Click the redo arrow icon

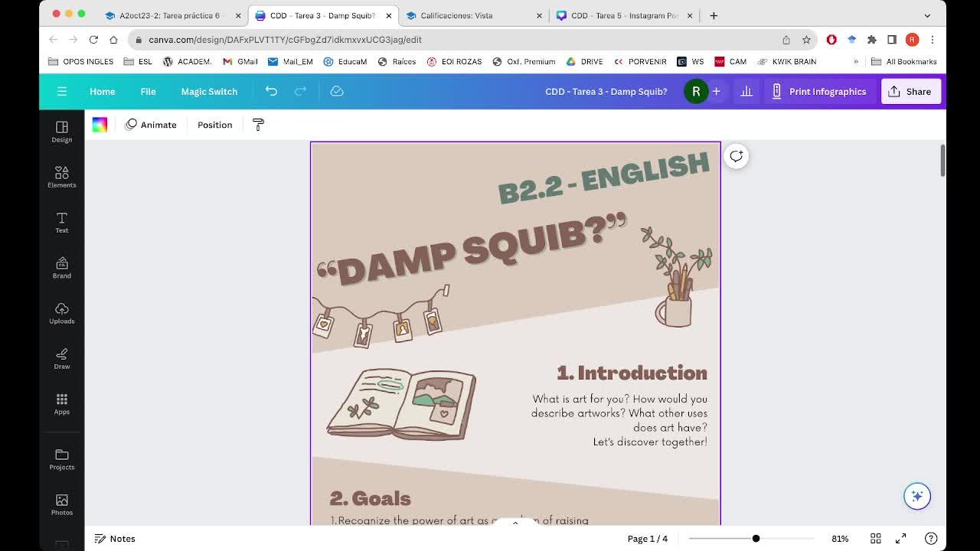click(x=300, y=91)
